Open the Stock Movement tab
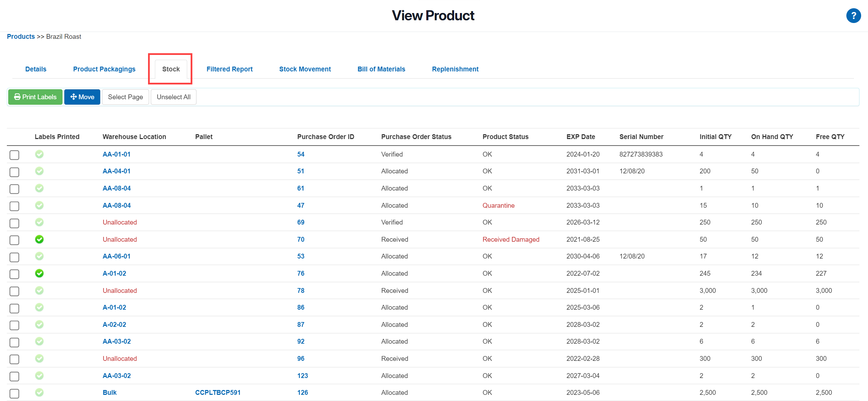868x401 pixels. click(x=305, y=69)
